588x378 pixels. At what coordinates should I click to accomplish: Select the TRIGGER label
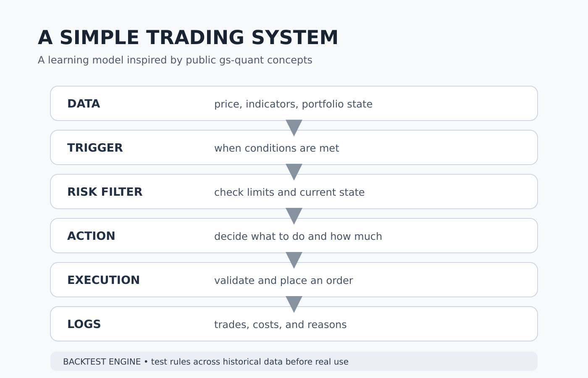(95, 148)
